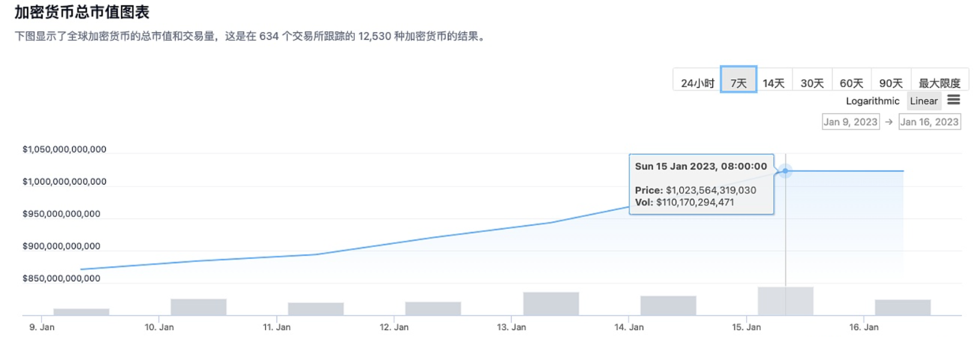The image size is (980, 337).
Task: Select the 最大限度 range tab
Action: click(939, 83)
